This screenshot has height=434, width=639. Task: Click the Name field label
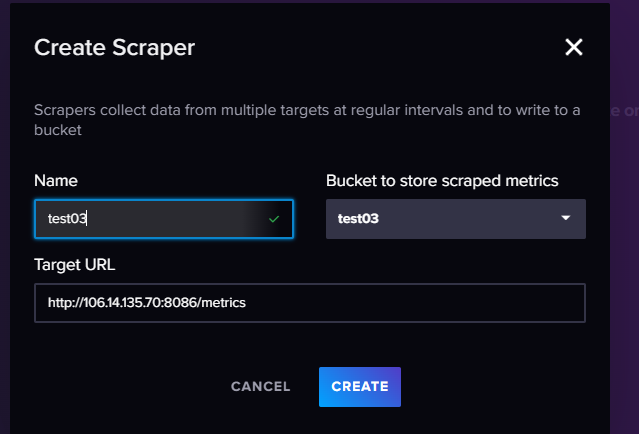tap(56, 181)
